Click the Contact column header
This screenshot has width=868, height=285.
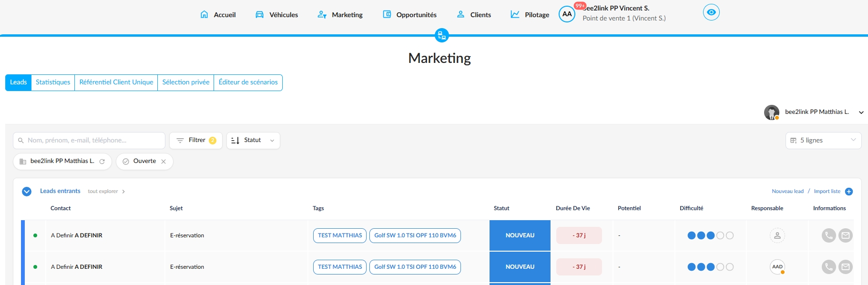[61, 208]
